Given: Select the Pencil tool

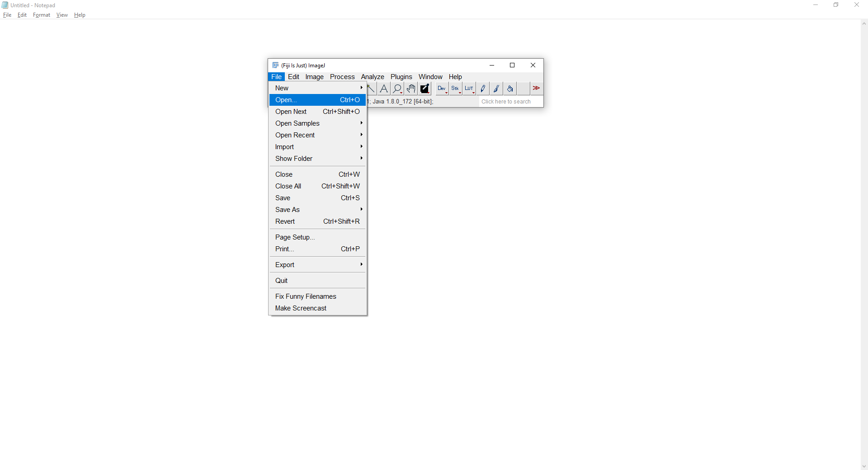Looking at the screenshot, I should tap(483, 89).
